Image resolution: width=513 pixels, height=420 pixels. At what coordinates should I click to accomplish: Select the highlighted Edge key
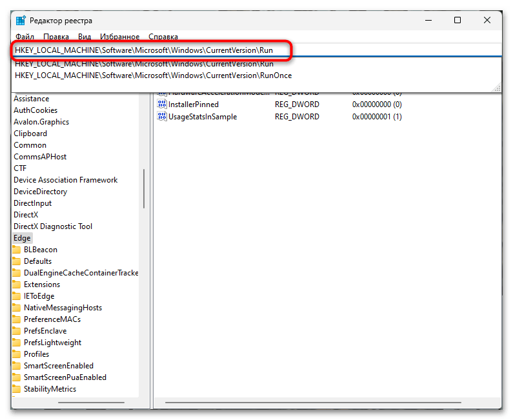point(22,238)
